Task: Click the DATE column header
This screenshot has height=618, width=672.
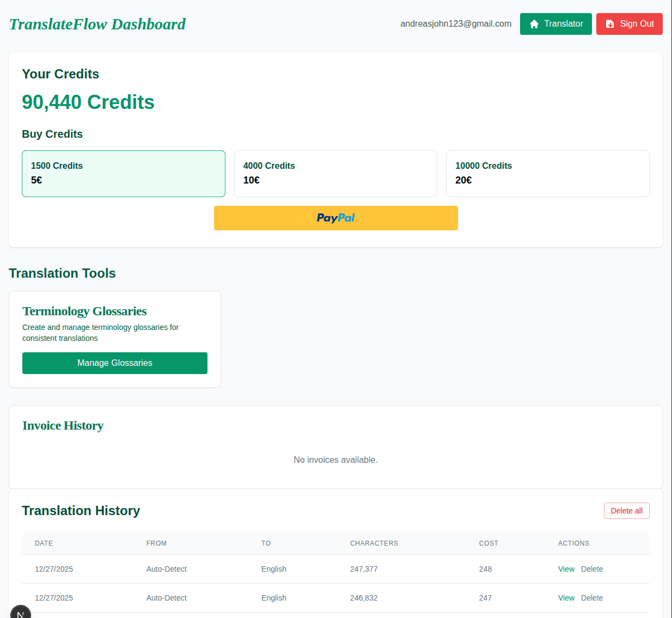Action: pos(44,543)
